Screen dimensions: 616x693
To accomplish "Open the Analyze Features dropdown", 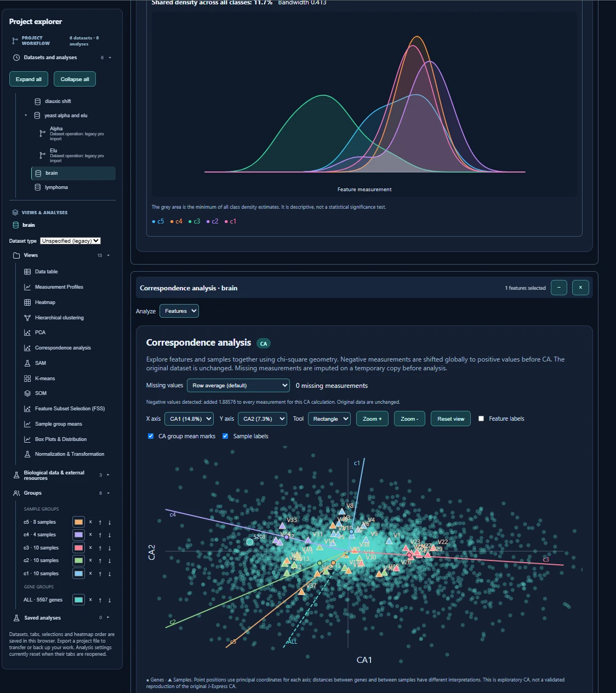I will click(x=179, y=311).
